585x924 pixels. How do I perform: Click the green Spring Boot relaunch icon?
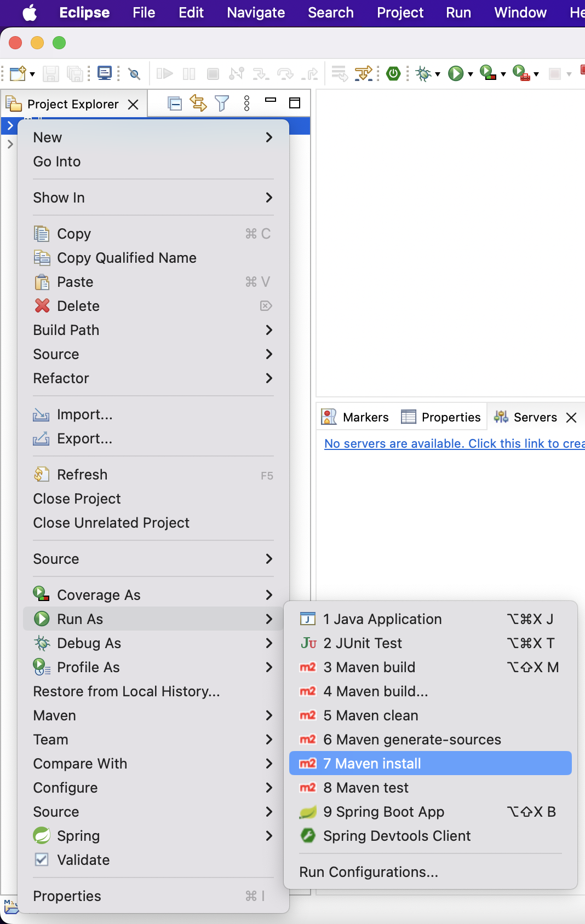(393, 73)
